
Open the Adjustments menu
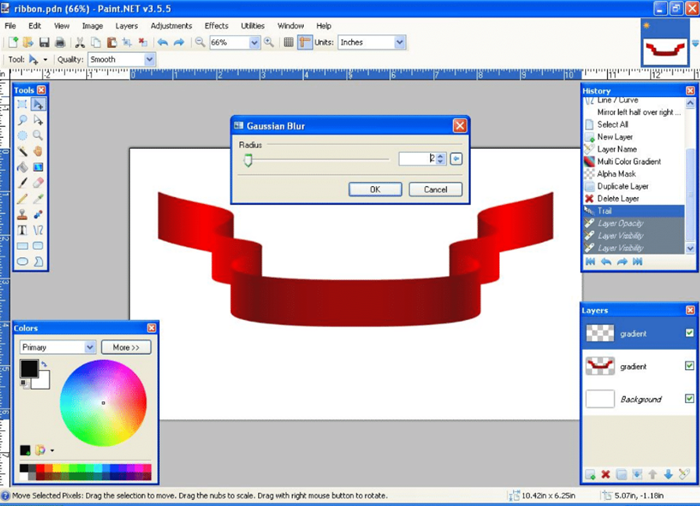[x=171, y=26]
